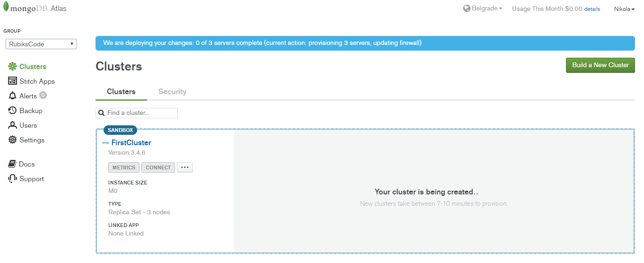The height and width of the screenshot is (263, 644).
Task: Open the usage details link
Action: pyautogui.click(x=592, y=9)
